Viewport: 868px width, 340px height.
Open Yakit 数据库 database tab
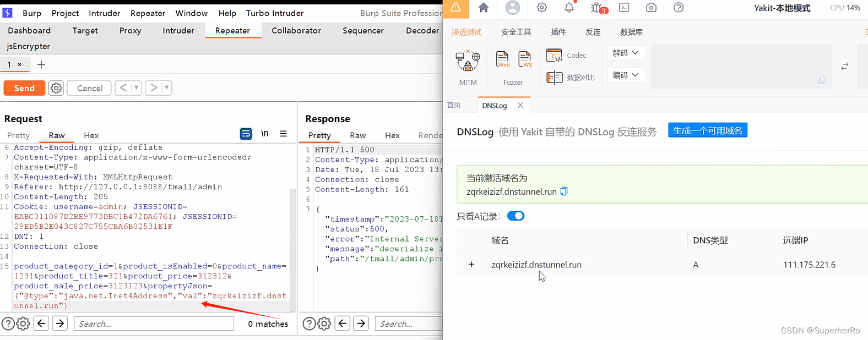point(631,32)
